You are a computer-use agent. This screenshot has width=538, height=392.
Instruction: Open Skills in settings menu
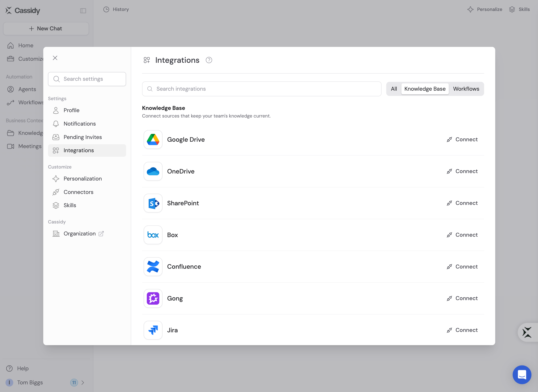(87, 205)
